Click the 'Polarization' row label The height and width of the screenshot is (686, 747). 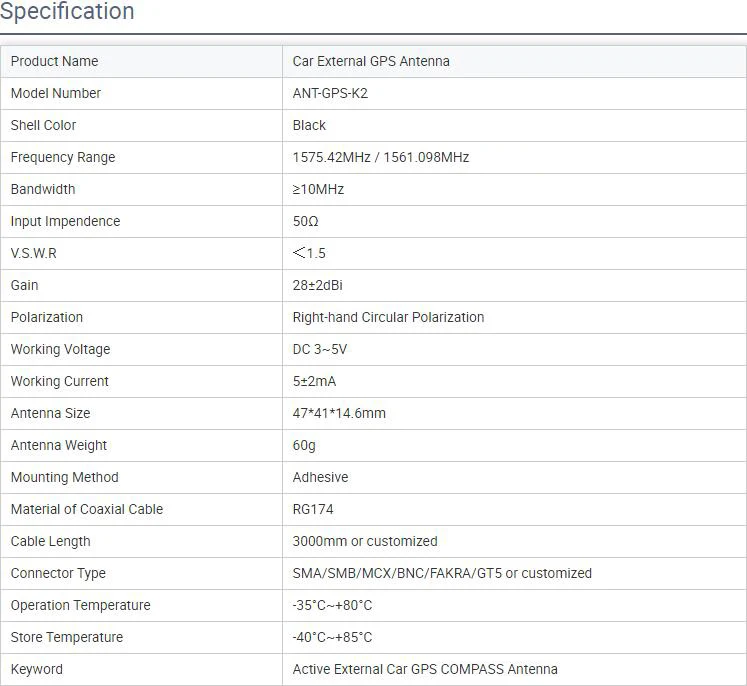tap(47, 317)
